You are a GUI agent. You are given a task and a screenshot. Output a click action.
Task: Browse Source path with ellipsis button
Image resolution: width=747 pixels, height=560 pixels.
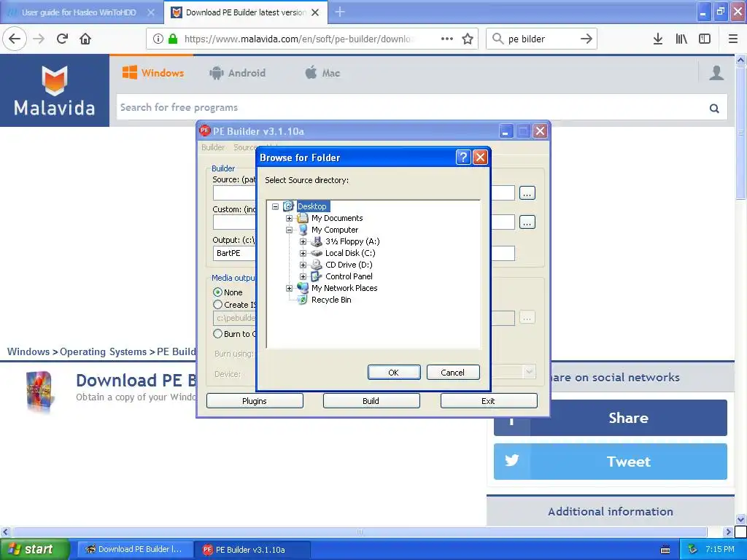[x=527, y=192]
